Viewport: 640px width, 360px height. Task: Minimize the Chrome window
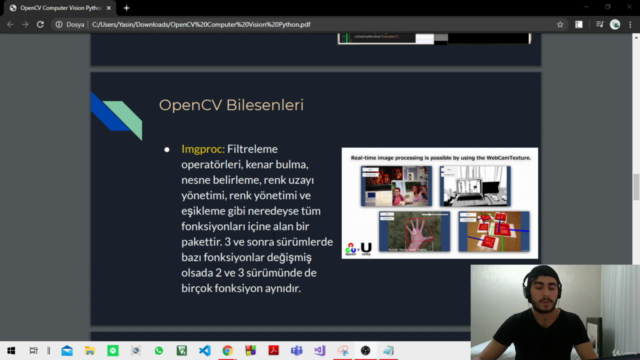(586, 7)
